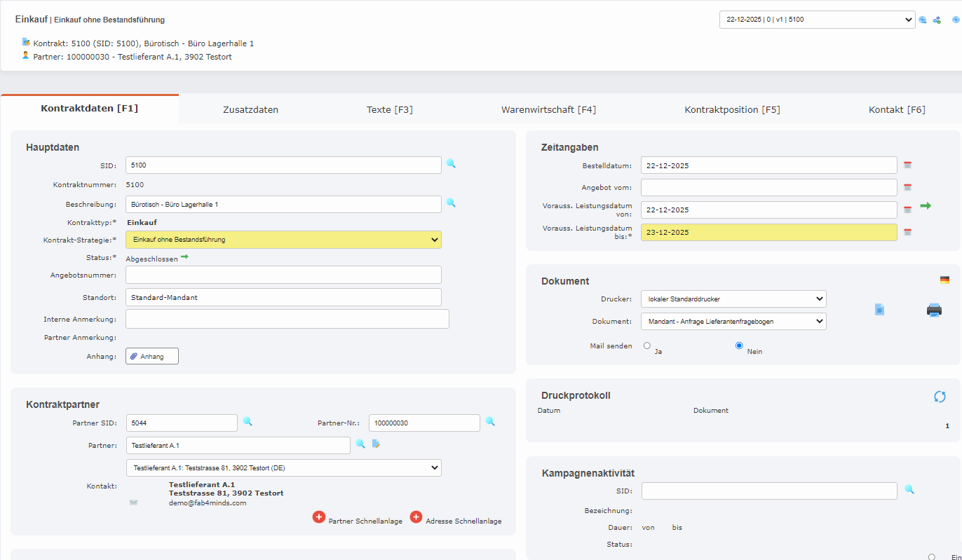
Task: Click the German flag language icon
Action: point(944,280)
